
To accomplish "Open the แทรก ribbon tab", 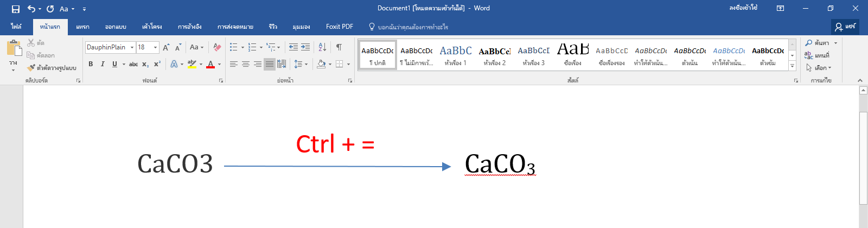I will tap(82, 27).
